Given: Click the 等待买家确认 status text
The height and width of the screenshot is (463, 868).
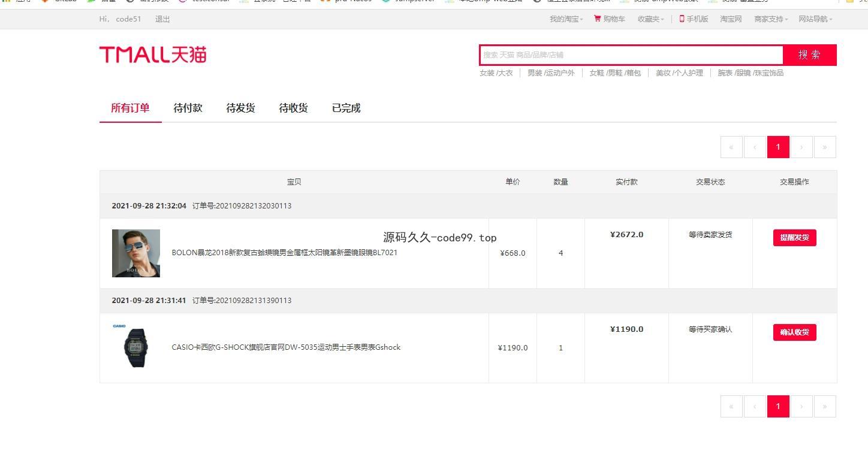Looking at the screenshot, I should tap(710, 329).
